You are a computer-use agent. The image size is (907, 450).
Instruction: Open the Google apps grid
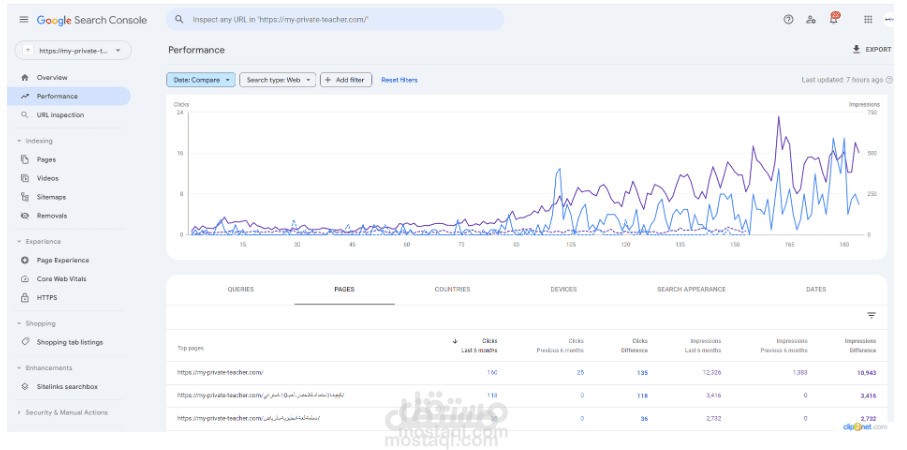point(867,19)
